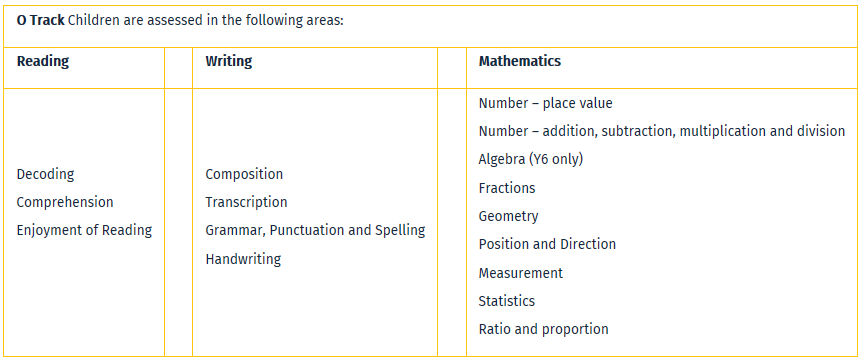Select the Writing column header
The height and width of the screenshot is (361, 866).
point(229,61)
